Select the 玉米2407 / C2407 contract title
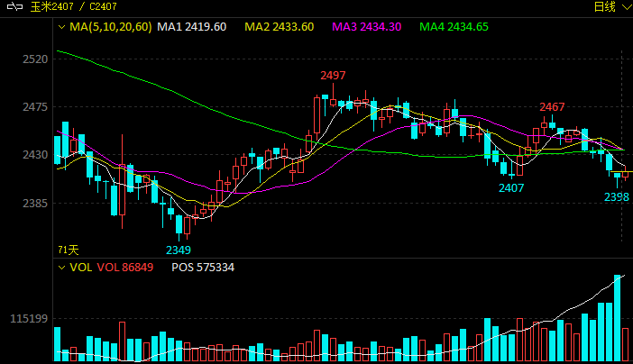 point(74,6)
